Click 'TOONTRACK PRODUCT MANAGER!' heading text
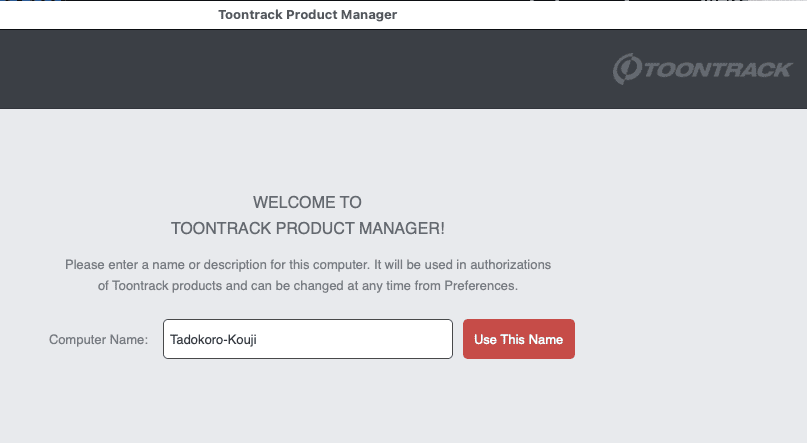This screenshot has width=807, height=443. [x=308, y=228]
